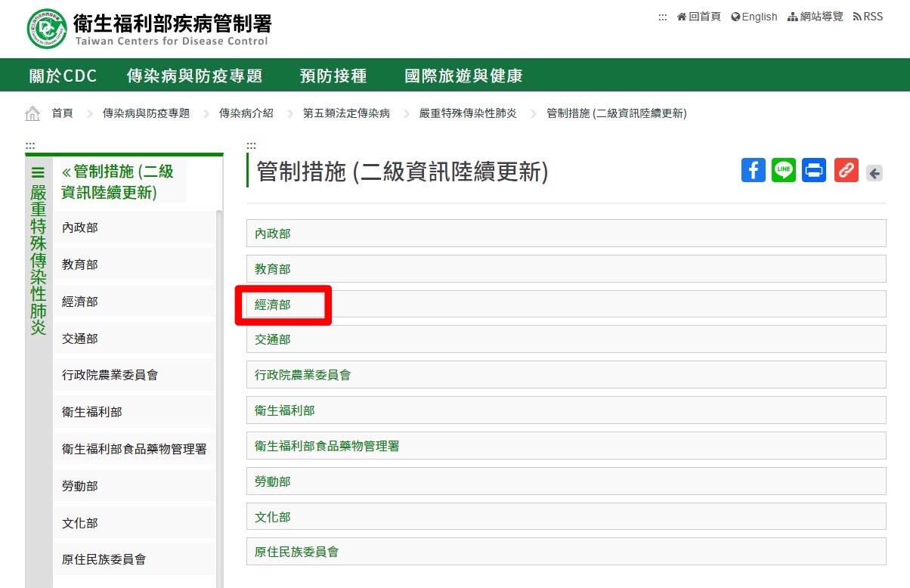Open 預防接種 navigation menu
910x588 pixels.
click(x=333, y=76)
